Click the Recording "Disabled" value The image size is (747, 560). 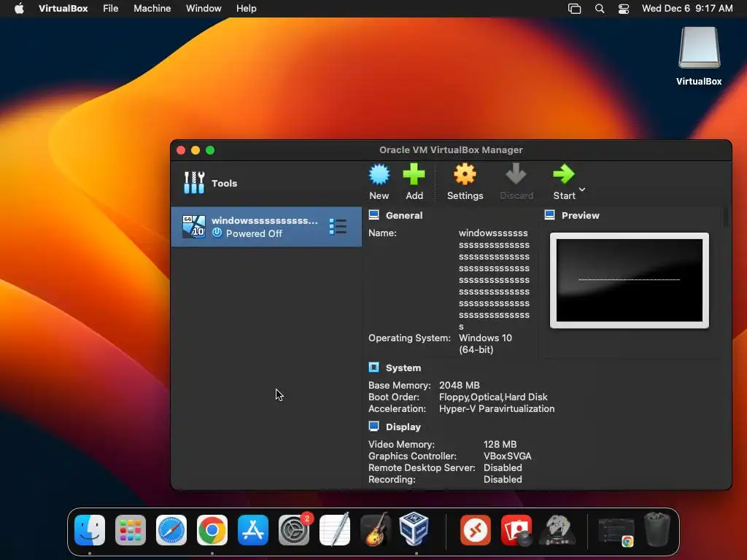tap(503, 480)
